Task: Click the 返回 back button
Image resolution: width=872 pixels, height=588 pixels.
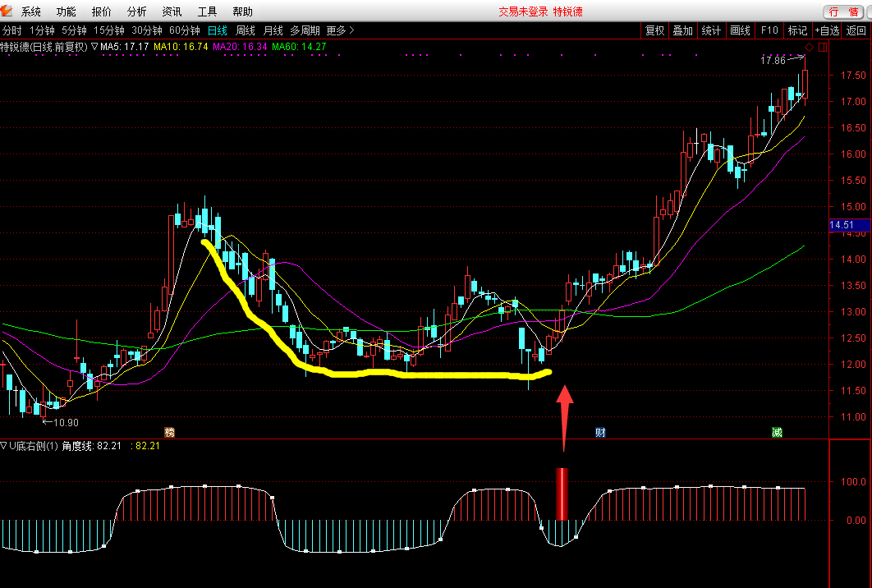Action: point(856,30)
